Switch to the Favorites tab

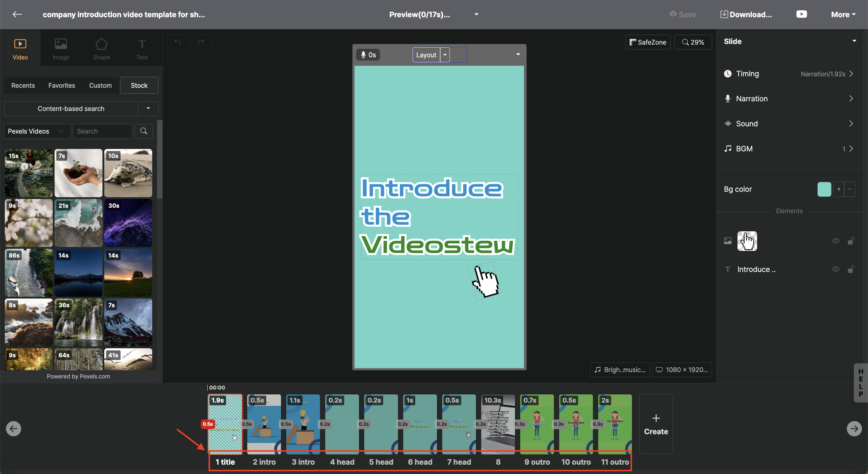click(62, 85)
